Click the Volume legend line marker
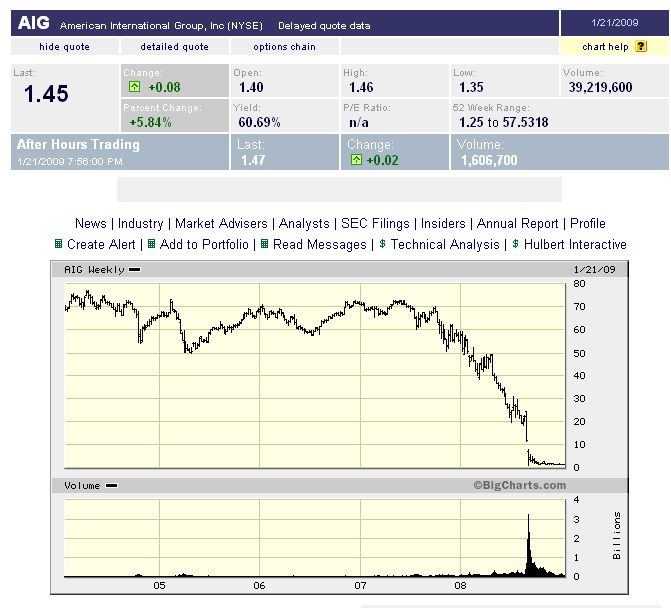Viewport: 671px width, 608px height. (x=112, y=486)
